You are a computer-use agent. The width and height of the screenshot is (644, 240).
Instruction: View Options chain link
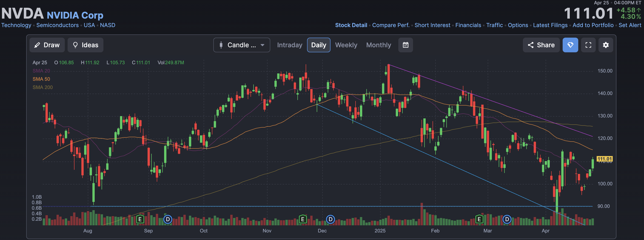[518, 25]
